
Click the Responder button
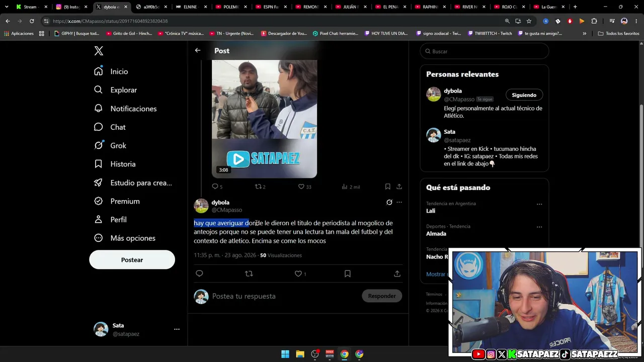[382, 296]
